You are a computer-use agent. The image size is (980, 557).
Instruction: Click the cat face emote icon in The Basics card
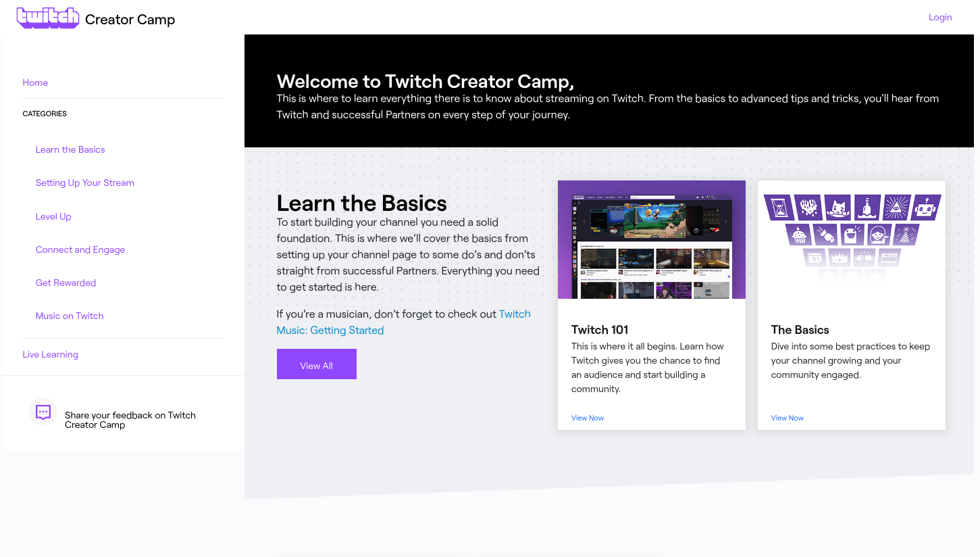tap(837, 208)
